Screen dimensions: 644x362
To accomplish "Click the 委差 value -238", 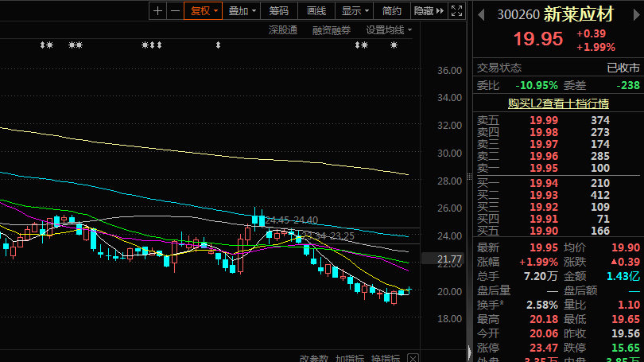I will (628, 85).
